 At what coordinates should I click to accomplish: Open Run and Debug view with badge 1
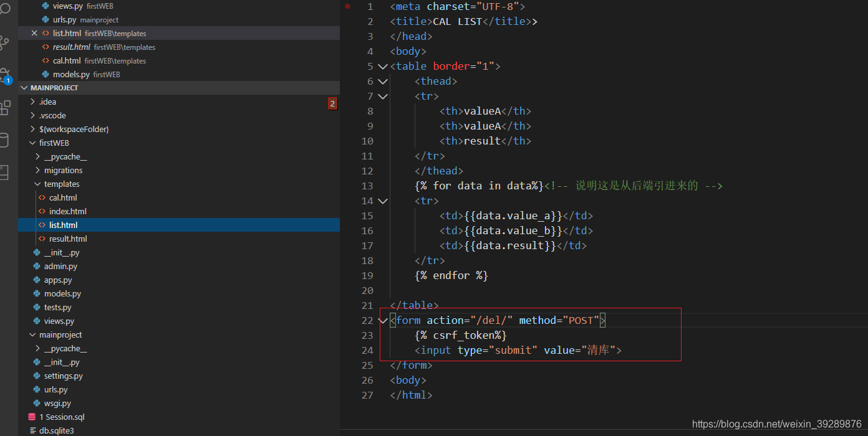pos(5,75)
